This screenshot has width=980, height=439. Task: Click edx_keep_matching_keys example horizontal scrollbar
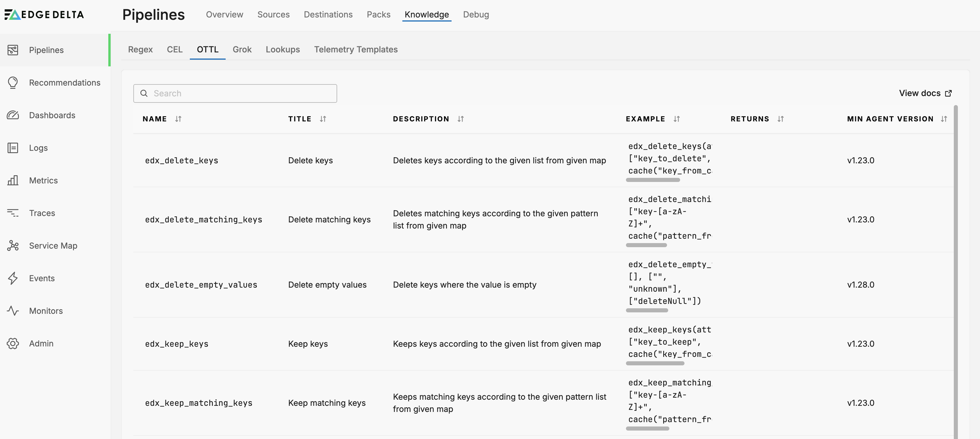click(x=648, y=429)
